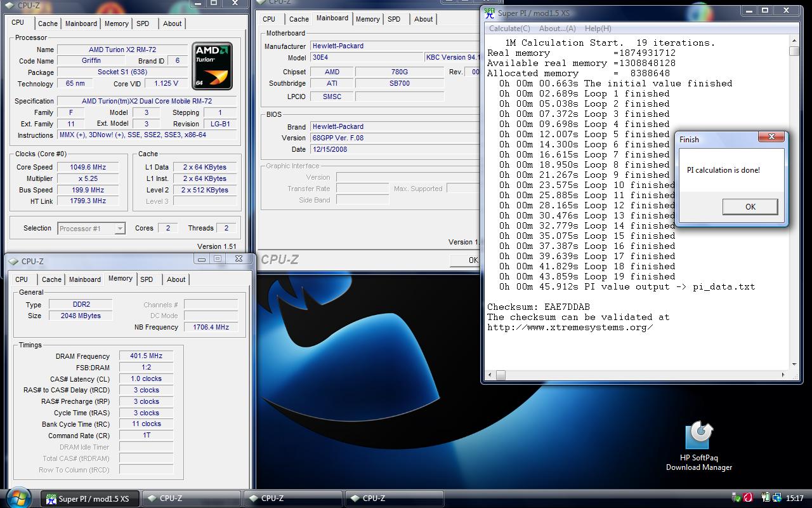The width and height of the screenshot is (812, 508).
Task: Close the Finish dialog with the X button
Action: click(x=771, y=137)
